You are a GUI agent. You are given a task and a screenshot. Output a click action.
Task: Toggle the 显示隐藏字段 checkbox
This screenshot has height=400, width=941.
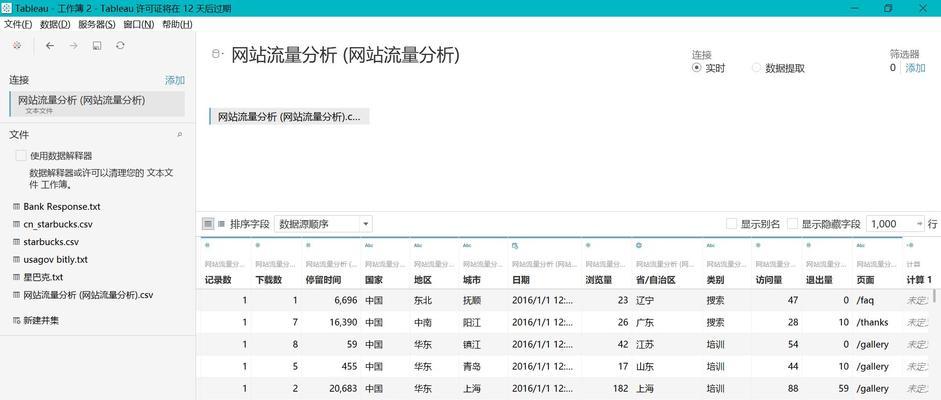(x=793, y=224)
